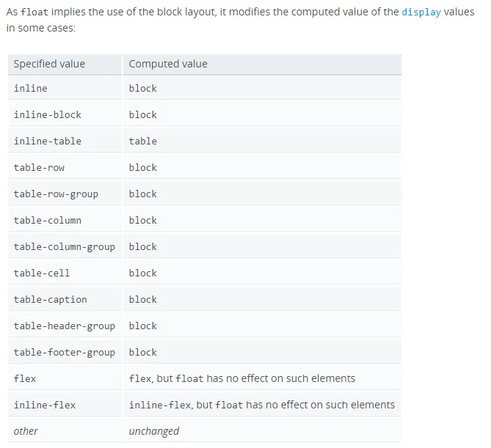This screenshot has height=448, width=491.
Task: Select the table-column cell
Action: point(65,220)
